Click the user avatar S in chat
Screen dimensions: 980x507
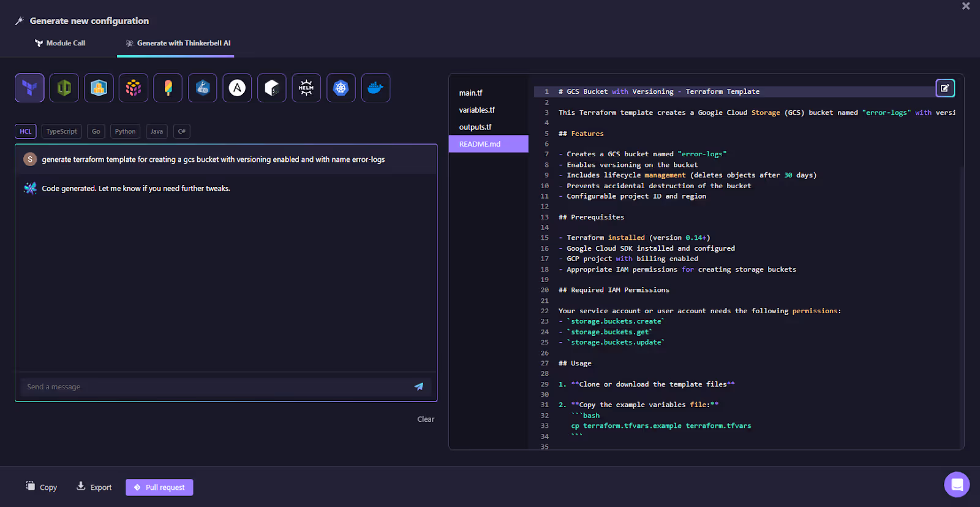(30, 159)
